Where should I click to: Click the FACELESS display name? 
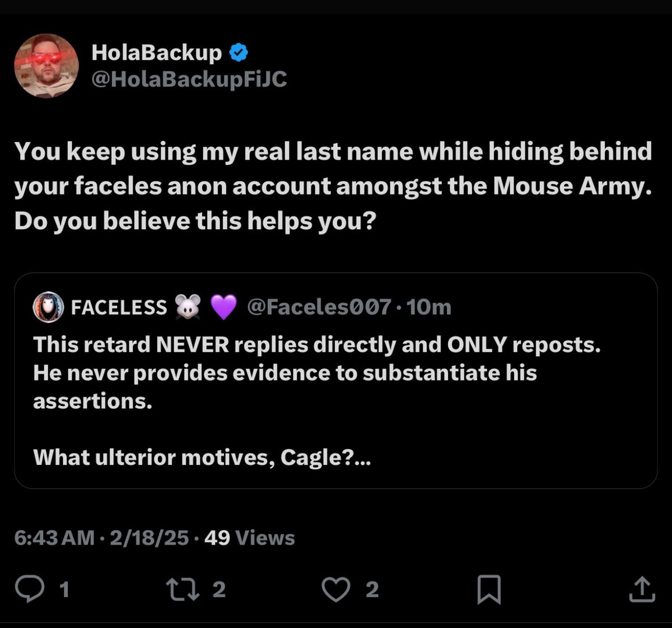[x=119, y=307]
